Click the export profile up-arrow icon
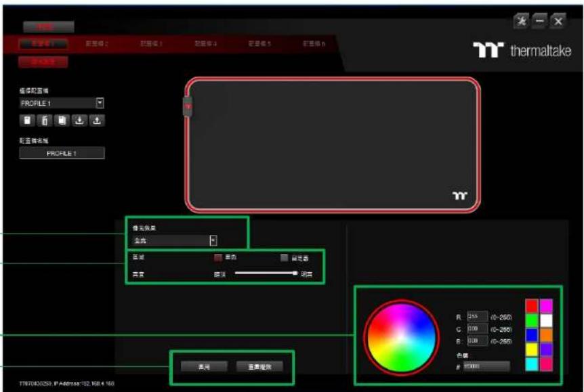 (97, 121)
